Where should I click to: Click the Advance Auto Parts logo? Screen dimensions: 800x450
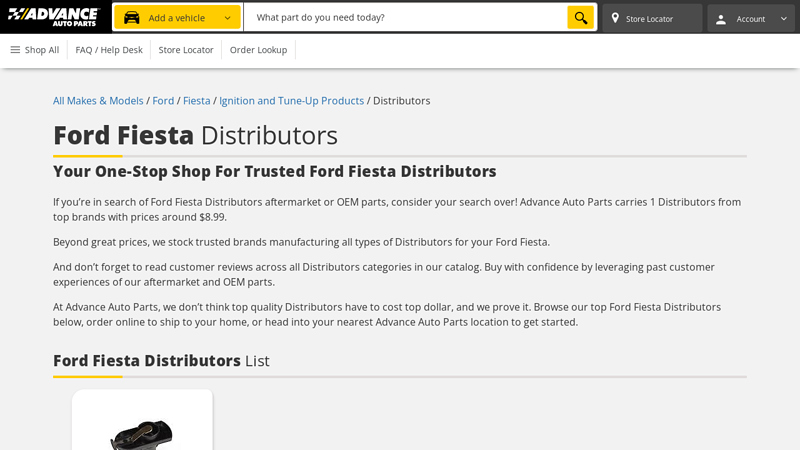point(54,17)
